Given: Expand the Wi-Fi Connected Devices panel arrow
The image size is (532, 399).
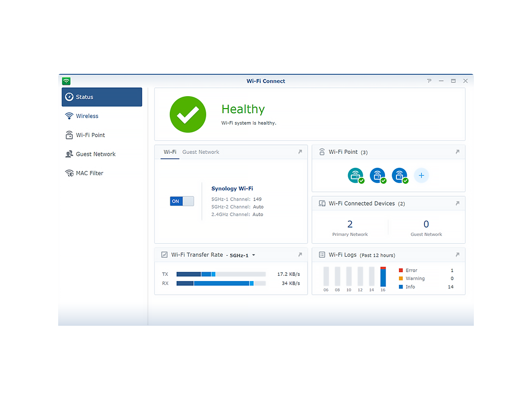Looking at the screenshot, I should (457, 204).
